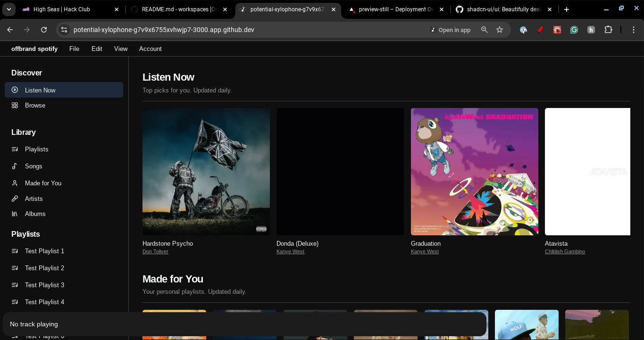Click the Artists microphone icon

(x=15, y=199)
